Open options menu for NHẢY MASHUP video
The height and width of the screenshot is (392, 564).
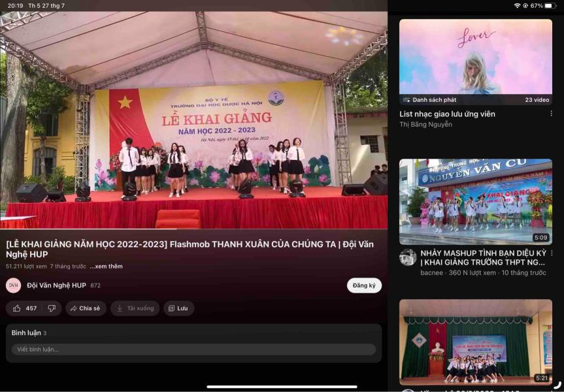(551, 253)
